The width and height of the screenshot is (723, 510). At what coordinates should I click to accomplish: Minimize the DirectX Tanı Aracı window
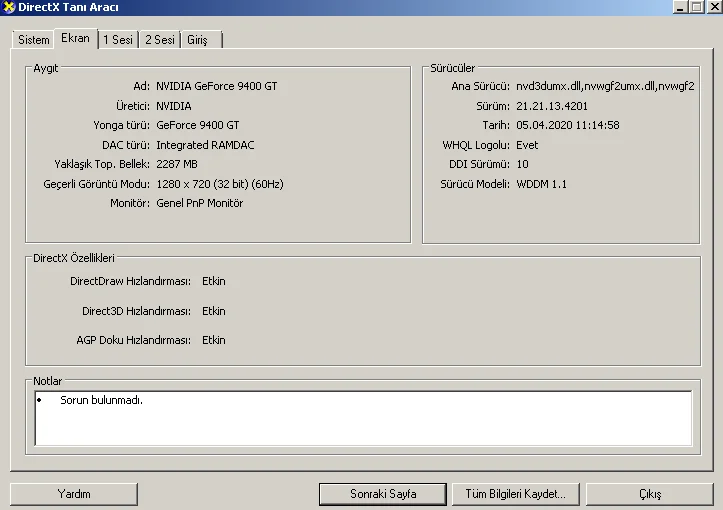pyautogui.click(x=680, y=7)
